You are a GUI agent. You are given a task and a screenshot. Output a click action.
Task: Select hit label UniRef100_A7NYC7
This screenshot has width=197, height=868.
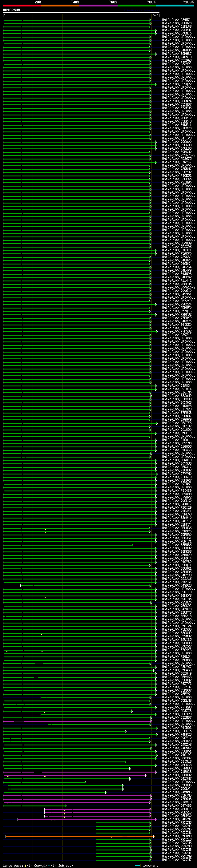176,162
